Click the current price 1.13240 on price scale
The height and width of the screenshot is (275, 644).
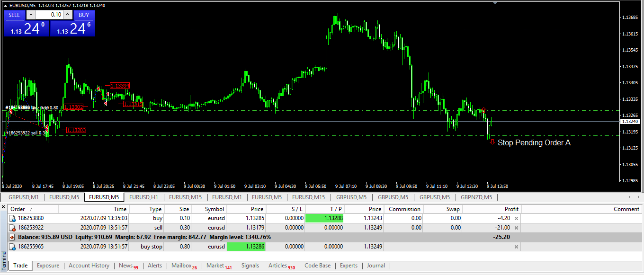pyautogui.click(x=631, y=122)
